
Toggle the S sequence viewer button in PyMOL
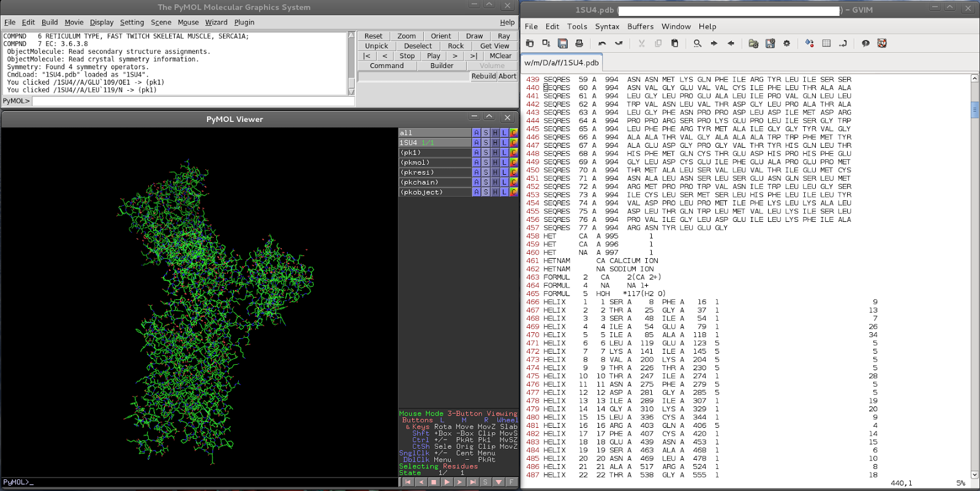pos(485,482)
